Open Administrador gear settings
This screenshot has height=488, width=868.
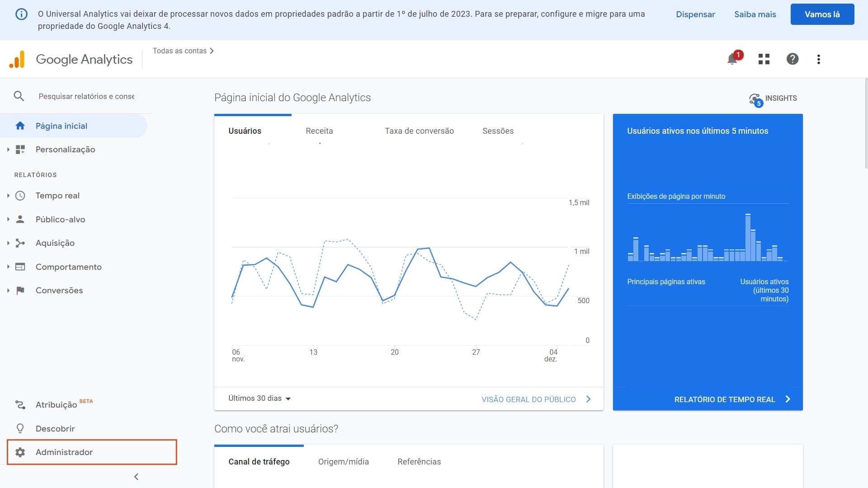click(x=64, y=452)
